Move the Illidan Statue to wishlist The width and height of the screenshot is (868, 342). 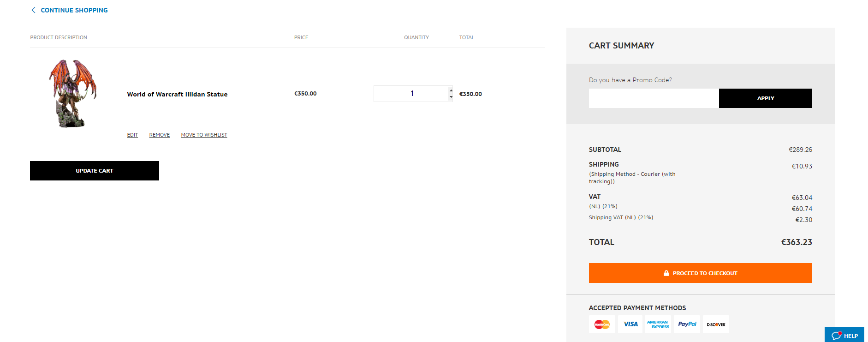pyautogui.click(x=204, y=135)
